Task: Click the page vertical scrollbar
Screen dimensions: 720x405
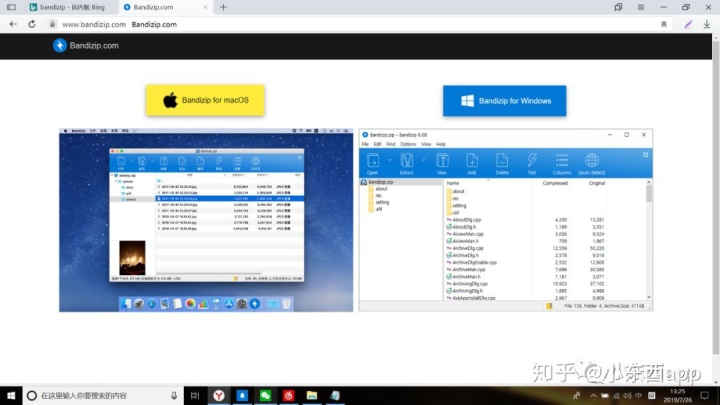Action: [716, 197]
